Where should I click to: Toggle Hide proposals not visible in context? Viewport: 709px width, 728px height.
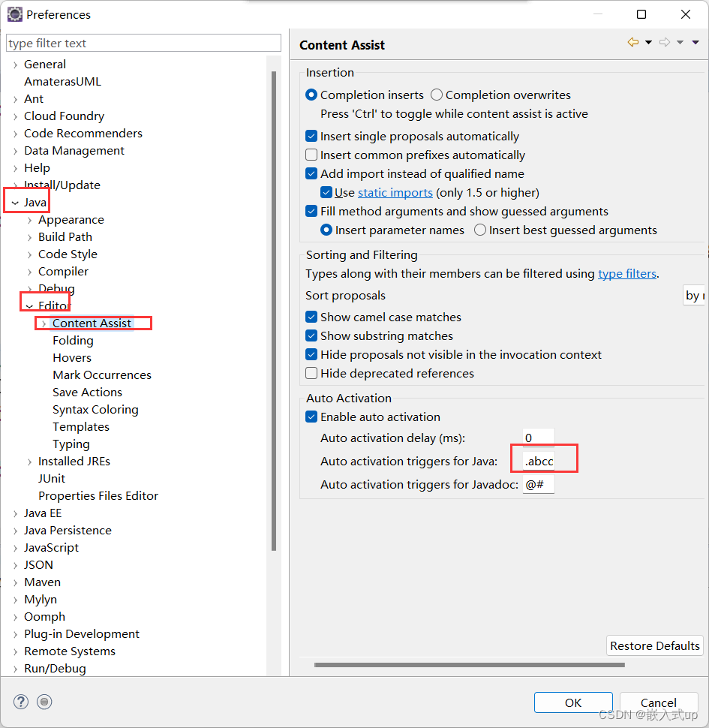click(x=311, y=355)
